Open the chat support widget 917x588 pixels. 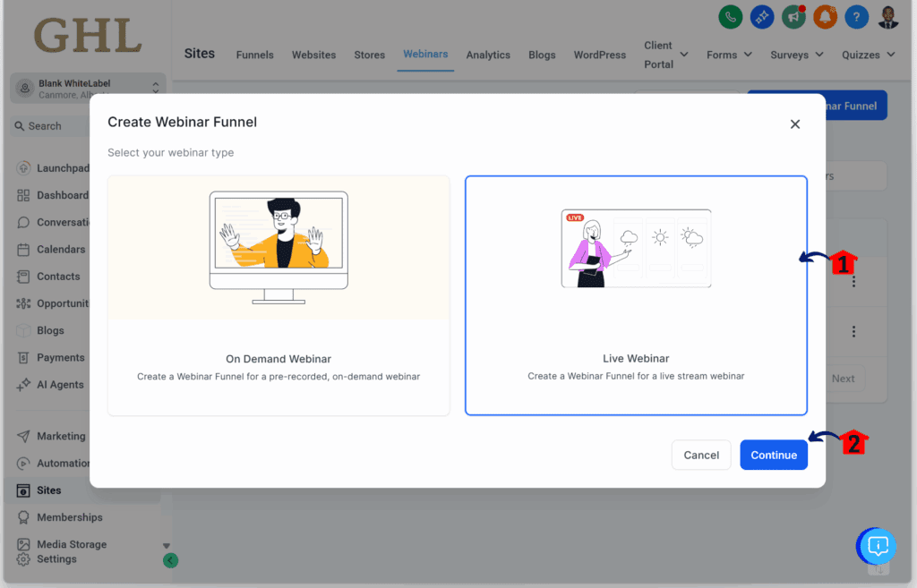tap(876, 546)
